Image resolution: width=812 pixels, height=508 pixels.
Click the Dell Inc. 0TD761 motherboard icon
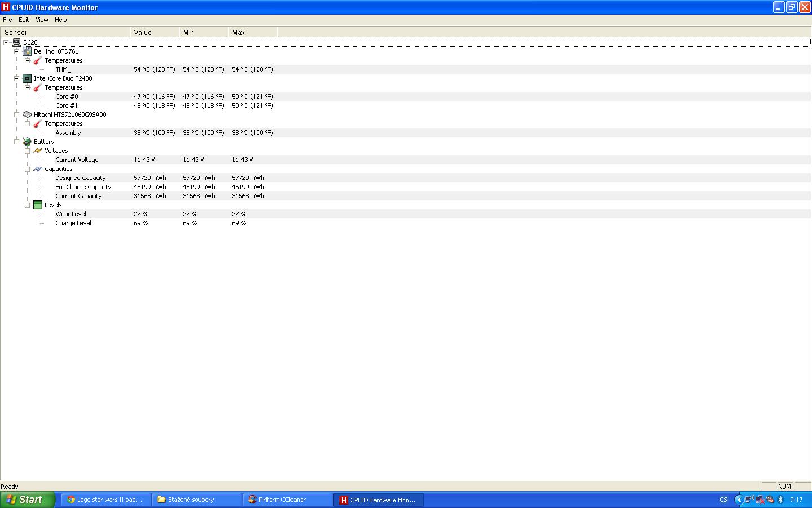pos(27,51)
